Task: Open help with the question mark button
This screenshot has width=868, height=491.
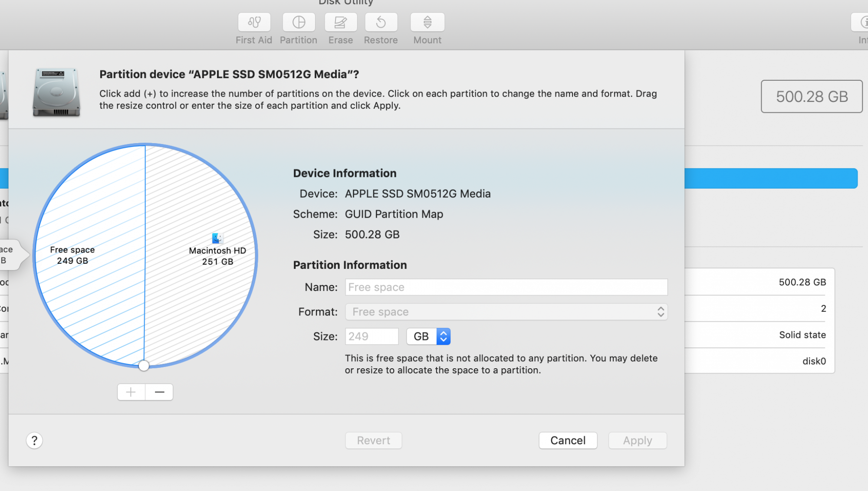Action: 34,441
